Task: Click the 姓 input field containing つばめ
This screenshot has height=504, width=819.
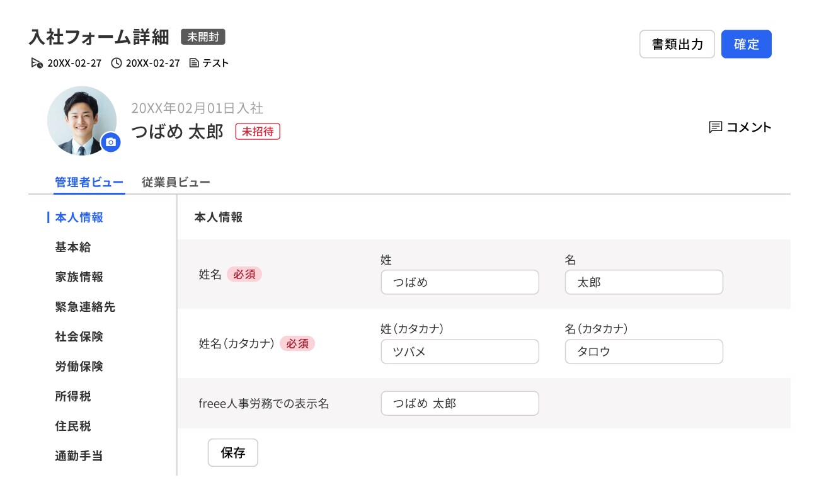Action: (459, 282)
